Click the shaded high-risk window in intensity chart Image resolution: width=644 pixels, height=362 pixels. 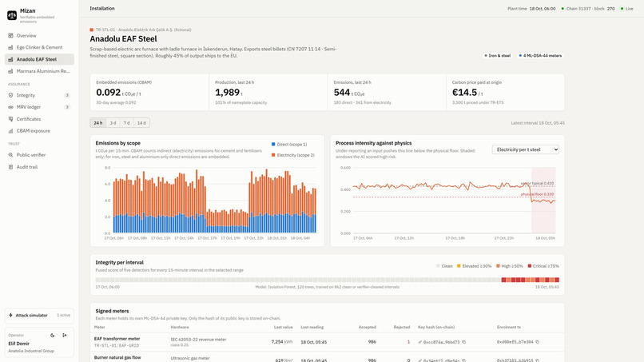point(543,200)
